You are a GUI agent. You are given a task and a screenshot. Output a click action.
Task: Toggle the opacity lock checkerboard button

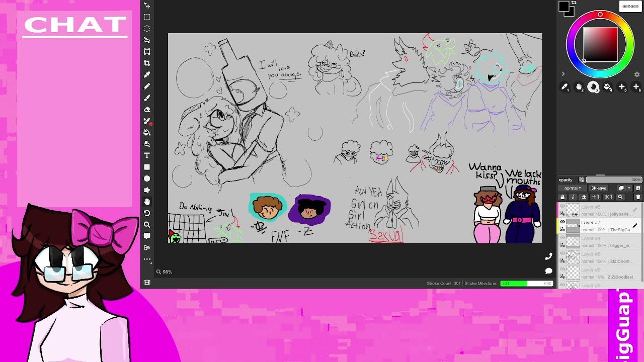[581, 180]
